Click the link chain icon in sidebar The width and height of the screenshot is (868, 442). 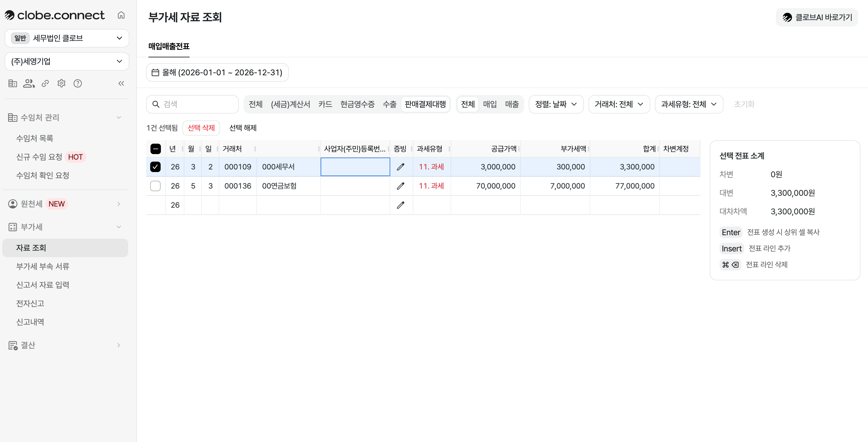click(45, 83)
